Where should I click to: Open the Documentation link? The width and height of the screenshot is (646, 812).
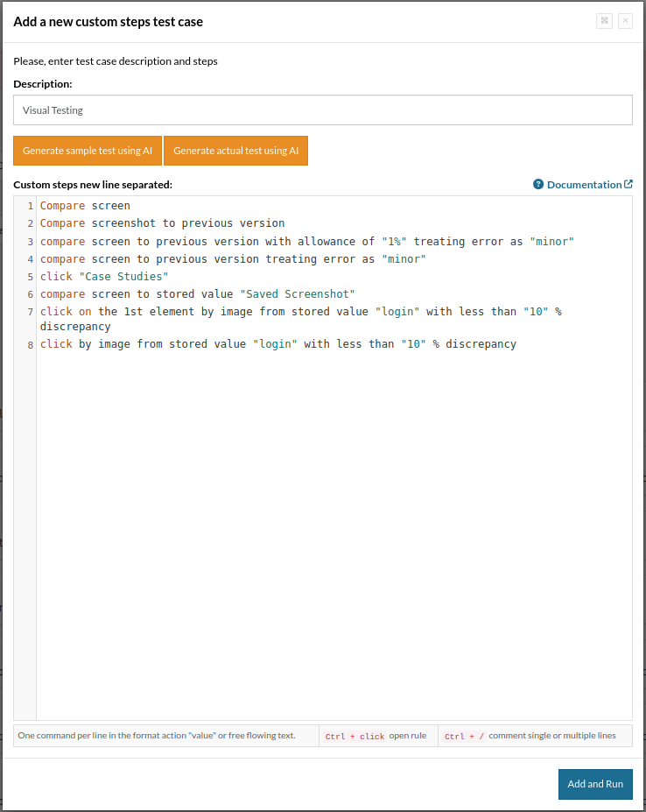tap(584, 185)
